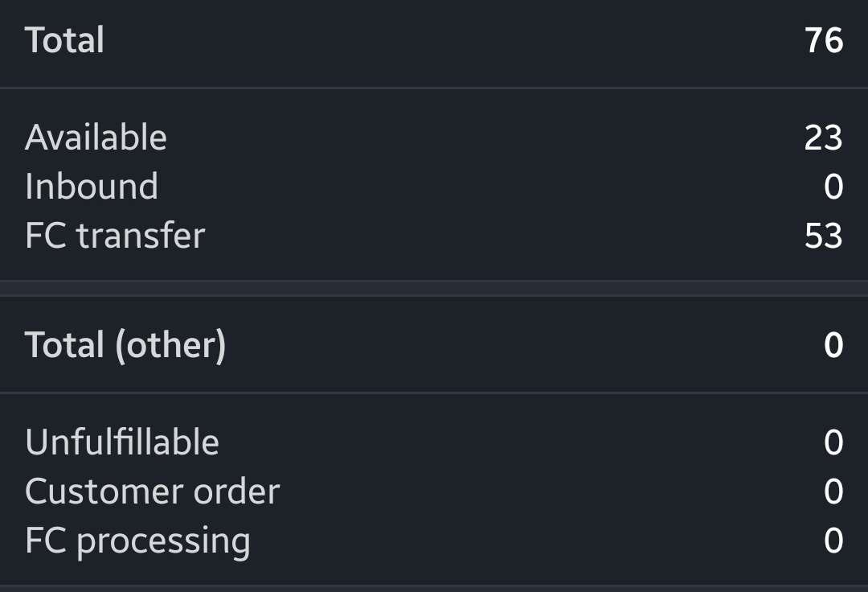This screenshot has height=592, width=868.
Task: Open the Available inventory row
Action: [96, 135]
